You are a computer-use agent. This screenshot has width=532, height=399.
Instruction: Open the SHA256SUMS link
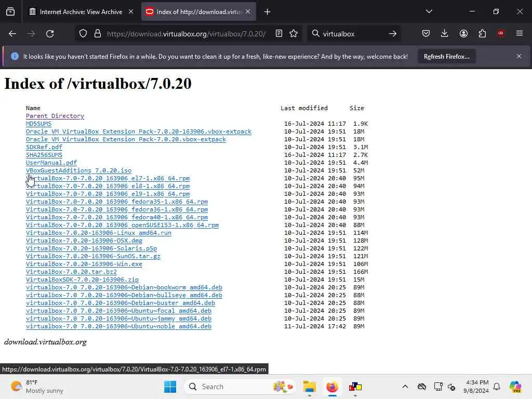click(44, 155)
